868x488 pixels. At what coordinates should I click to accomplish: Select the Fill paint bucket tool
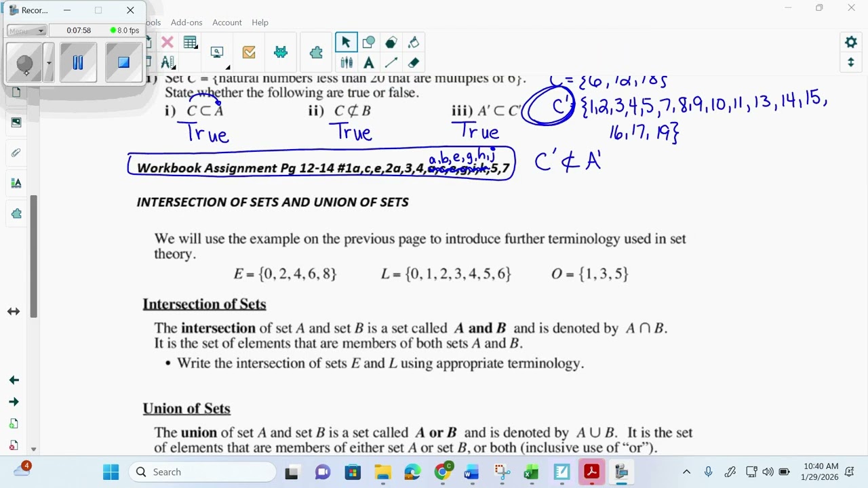(x=414, y=43)
